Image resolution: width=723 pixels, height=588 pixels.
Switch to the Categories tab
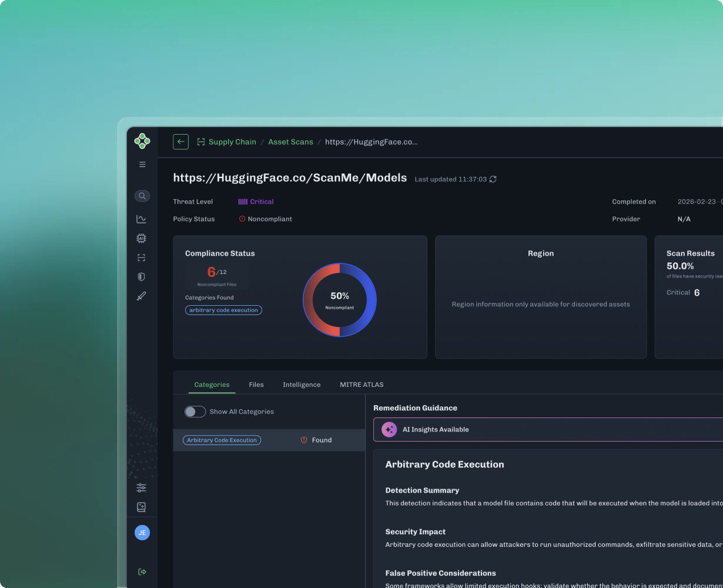[x=212, y=385]
